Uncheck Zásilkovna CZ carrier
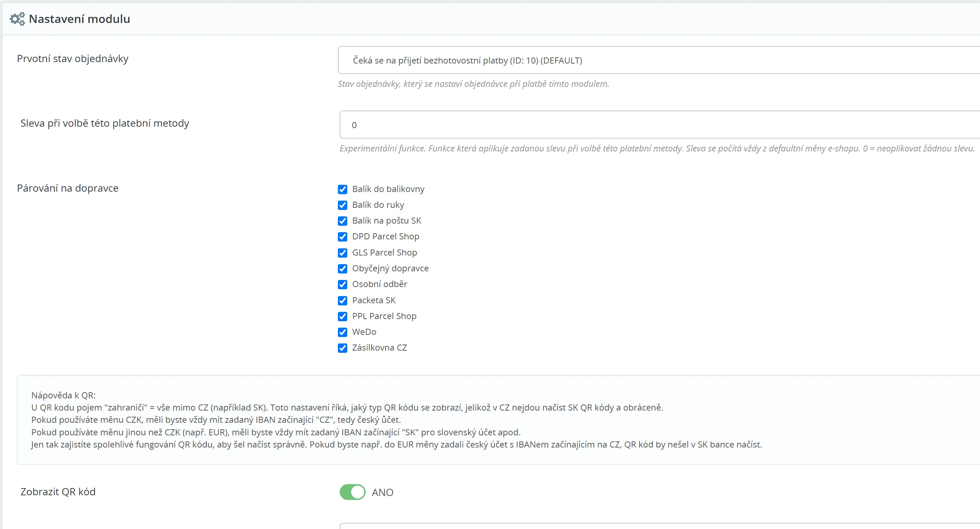Viewport: 980px width, 529px height. pyautogui.click(x=342, y=348)
